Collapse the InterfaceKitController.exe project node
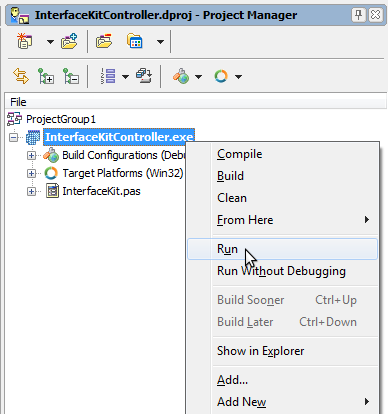The height and width of the screenshot is (414, 388). (13, 137)
